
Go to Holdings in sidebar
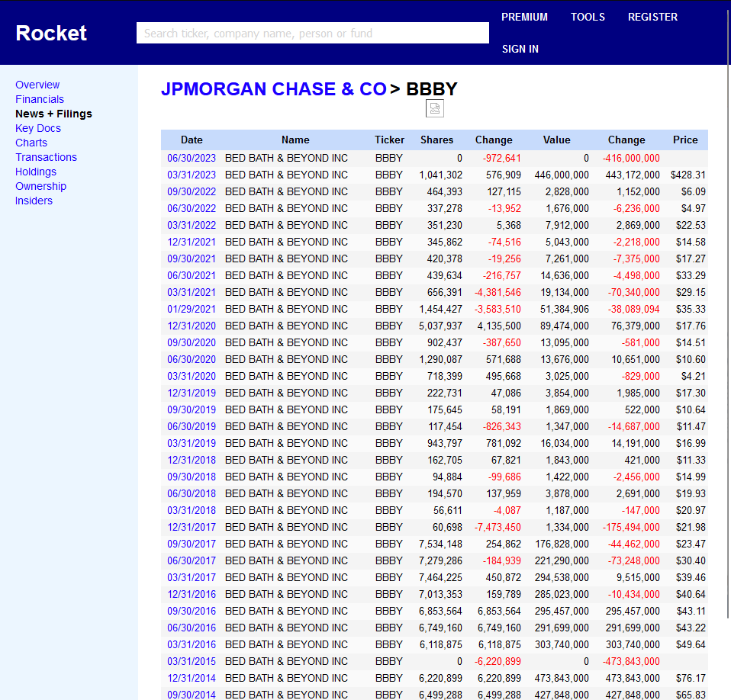35,172
